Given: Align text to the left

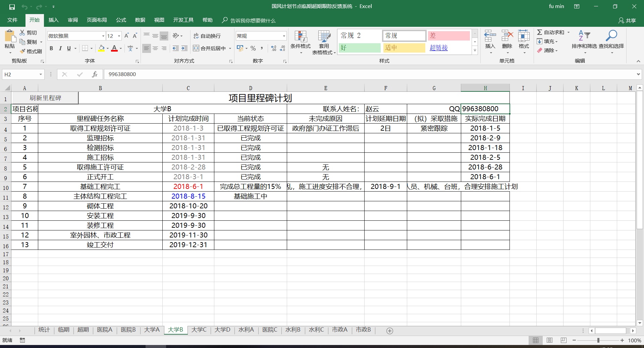Looking at the screenshot, I should (x=147, y=48).
